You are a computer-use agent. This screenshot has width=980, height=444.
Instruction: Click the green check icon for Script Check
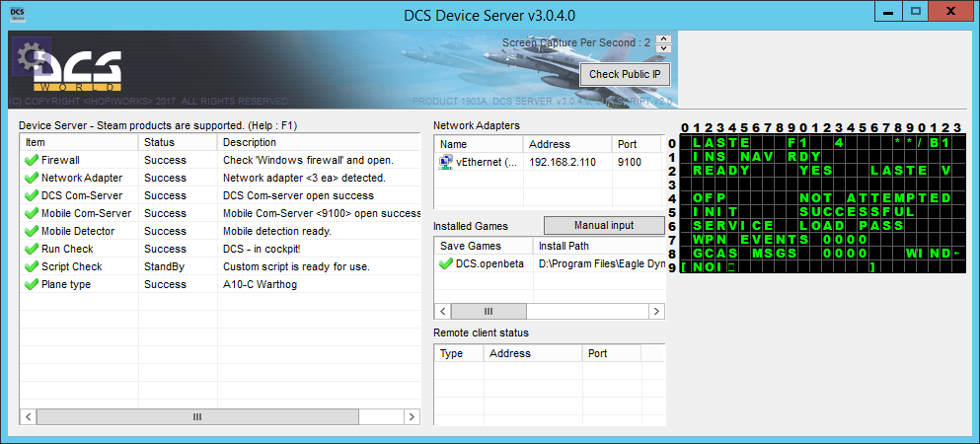click(32, 266)
